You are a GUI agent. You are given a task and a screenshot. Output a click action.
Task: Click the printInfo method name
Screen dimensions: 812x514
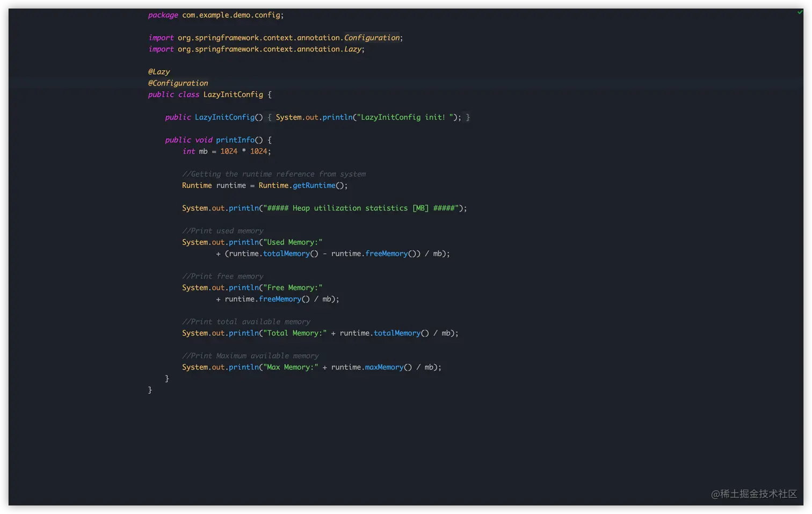pos(235,140)
